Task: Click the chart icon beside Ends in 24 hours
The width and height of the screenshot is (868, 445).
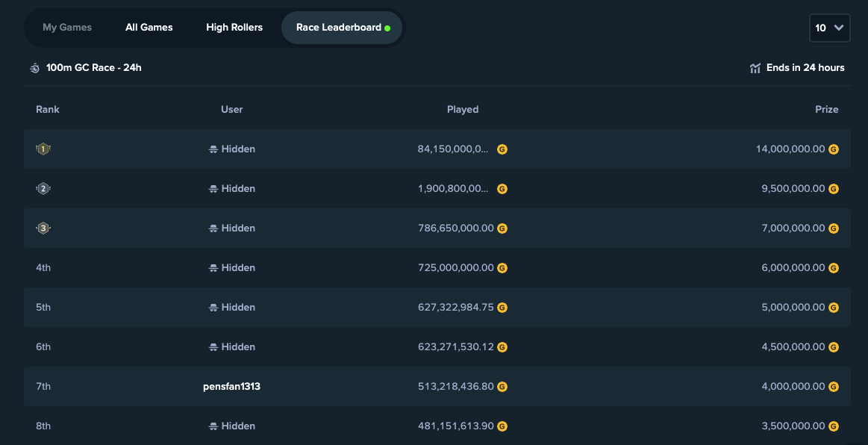Action: click(755, 68)
